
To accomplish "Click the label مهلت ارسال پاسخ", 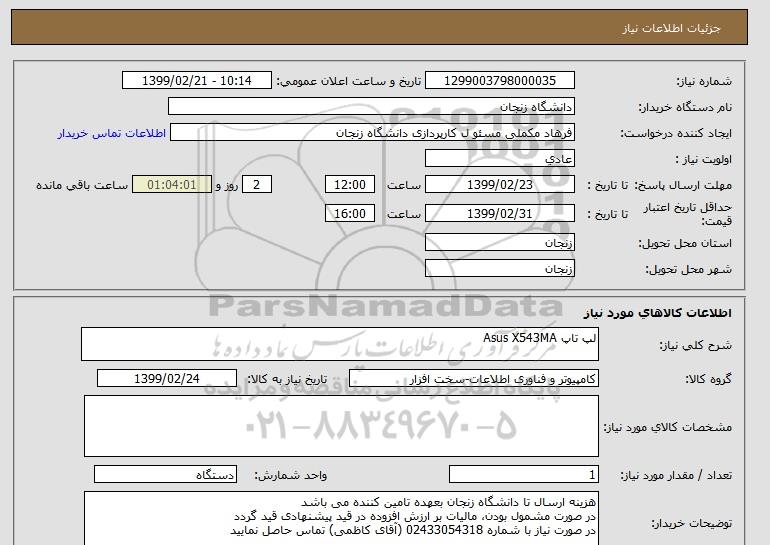I will pyautogui.click(x=683, y=185).
